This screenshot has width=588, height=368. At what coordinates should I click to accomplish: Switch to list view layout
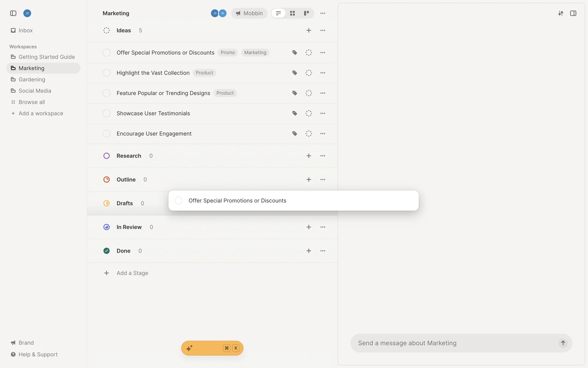point(278,13)
